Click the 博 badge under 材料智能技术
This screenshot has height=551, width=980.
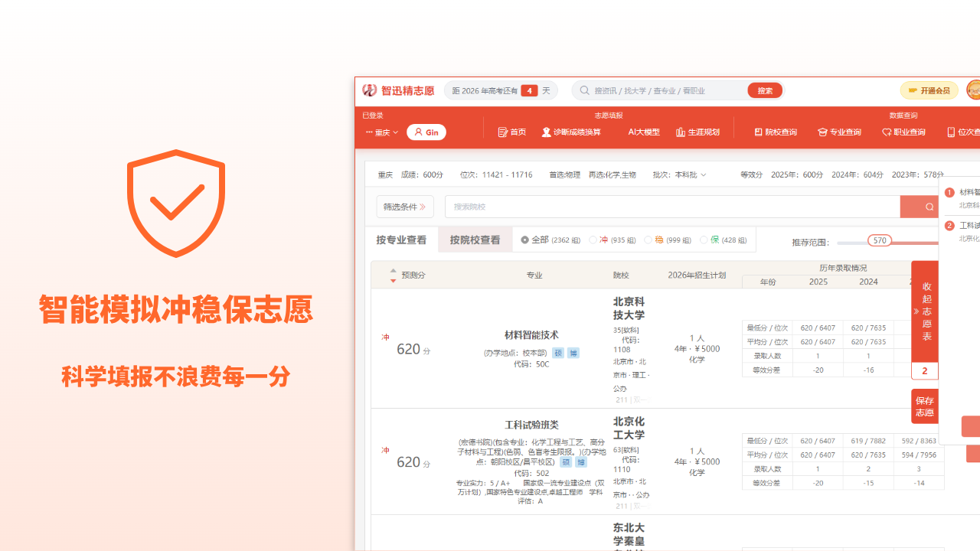573,354
